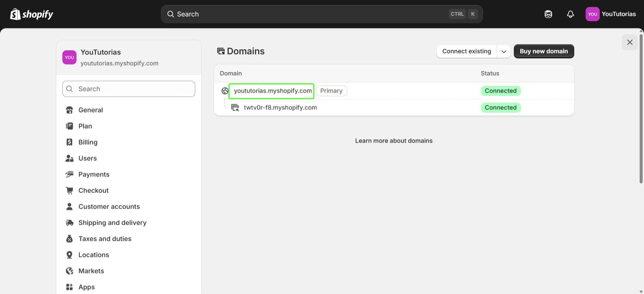
Task: Click the Locations pin icon
Action: pyautogui.click(x=69, y=255)
